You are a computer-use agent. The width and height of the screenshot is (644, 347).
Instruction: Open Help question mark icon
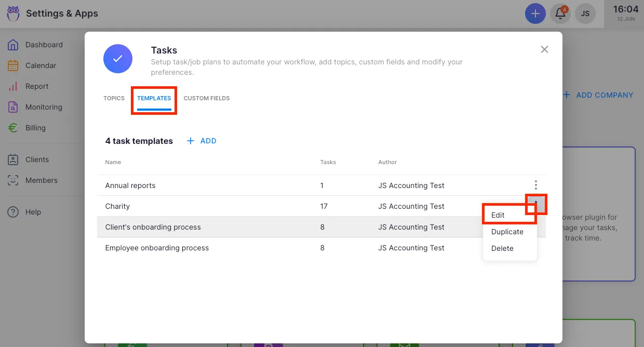13,212
